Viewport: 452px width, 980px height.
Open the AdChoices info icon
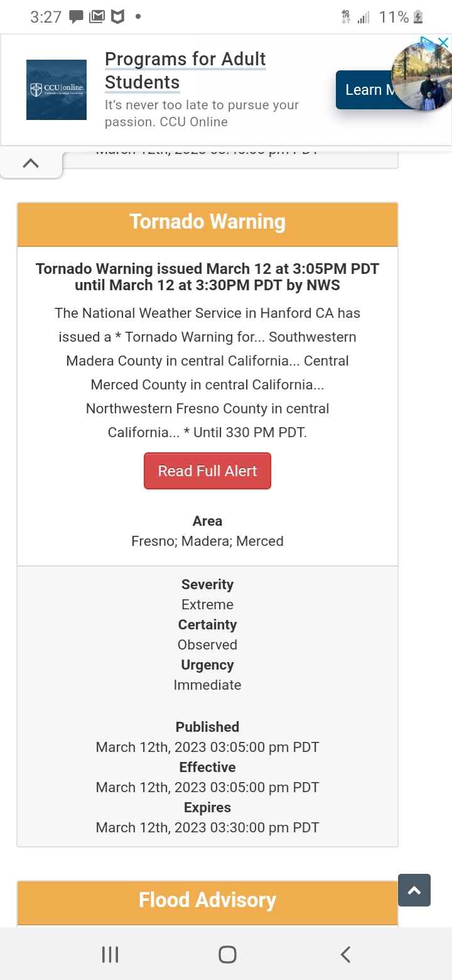428,41
